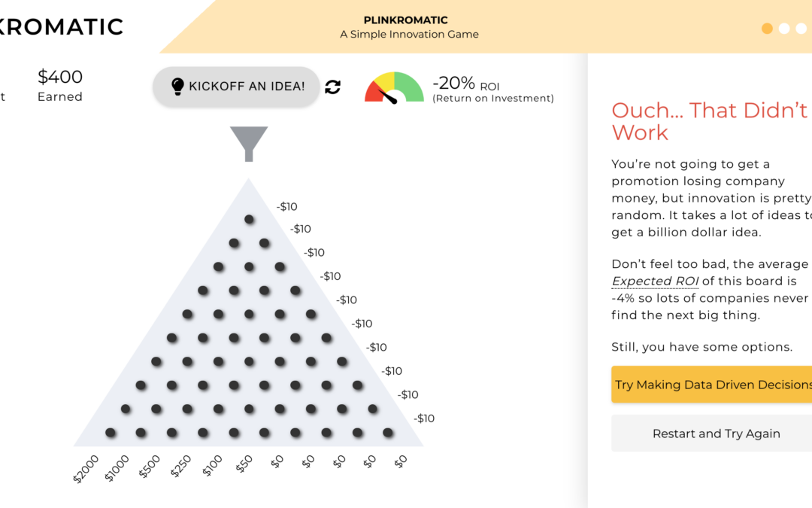This screenshot has height=508, width=812.
Task: Select the third white pagination dot
Action: 801,29
